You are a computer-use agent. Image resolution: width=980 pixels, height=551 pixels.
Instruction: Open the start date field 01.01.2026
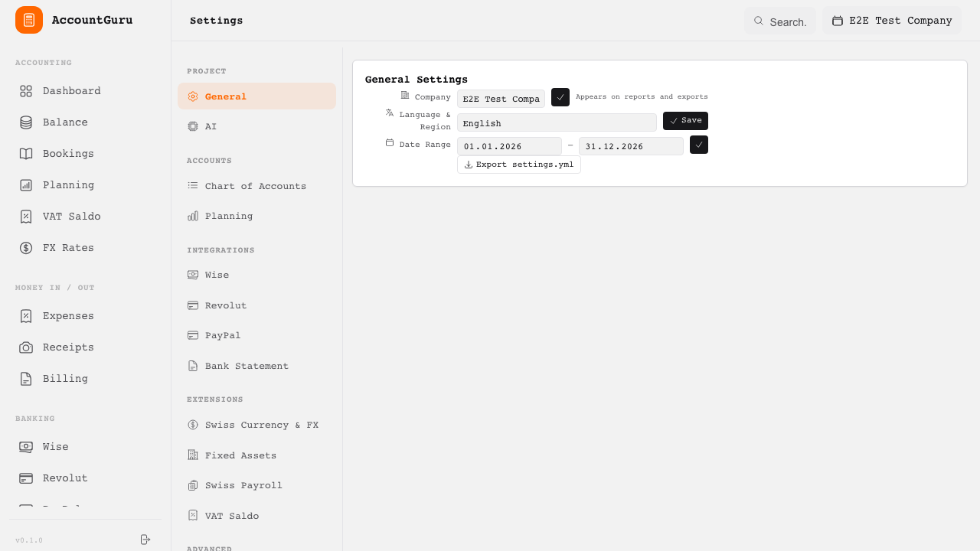(509, 146)
